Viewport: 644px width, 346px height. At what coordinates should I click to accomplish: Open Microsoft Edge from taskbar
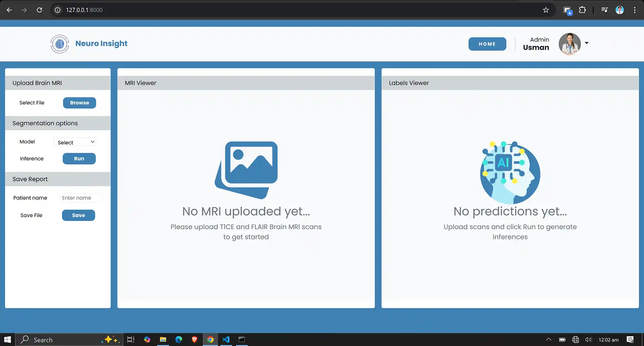(179, 340)
